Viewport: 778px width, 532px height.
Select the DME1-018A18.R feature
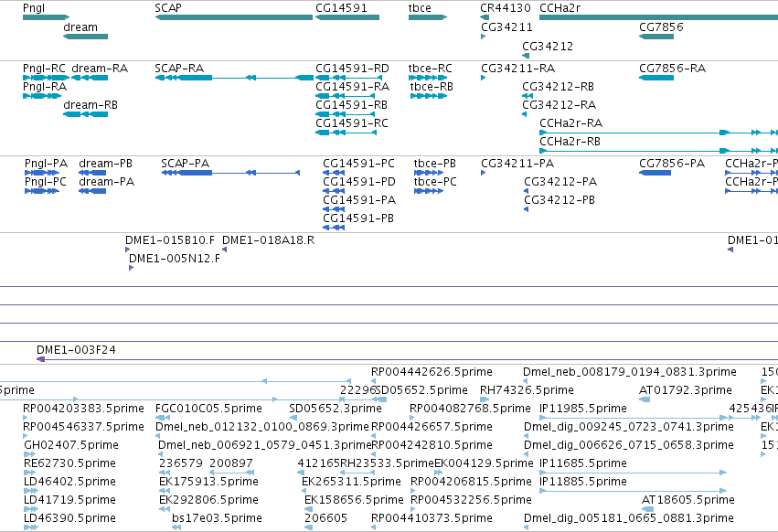tap(268, 240)
